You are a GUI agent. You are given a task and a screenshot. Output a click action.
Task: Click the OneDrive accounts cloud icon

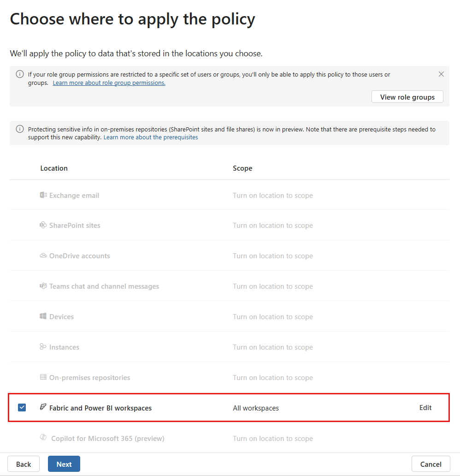pyautogui.click(x=43, y=256)
